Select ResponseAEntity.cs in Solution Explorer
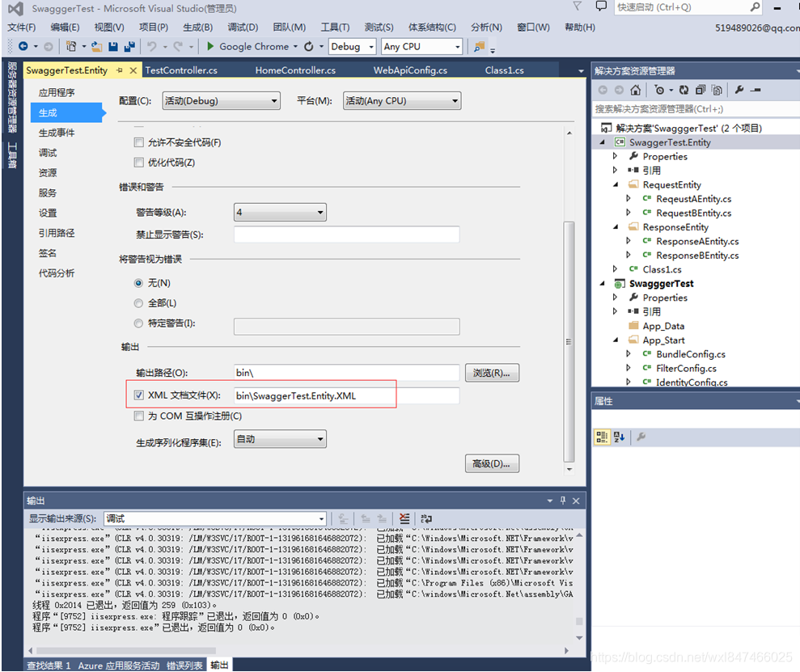This screenshot has width=800, height=672. click(x=697, y=241)
